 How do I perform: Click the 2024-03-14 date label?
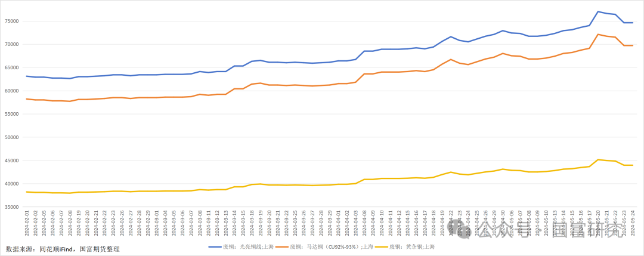point(234,224)
